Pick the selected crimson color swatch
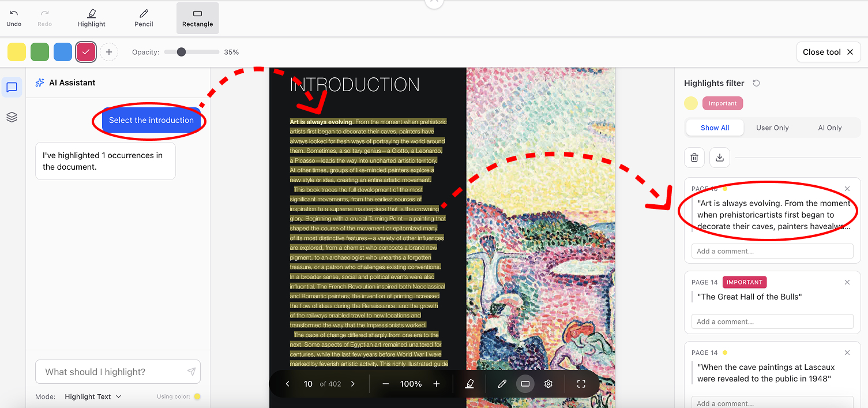Image resolution: width=868 pixels, height=408 pixels. point(86,52)
